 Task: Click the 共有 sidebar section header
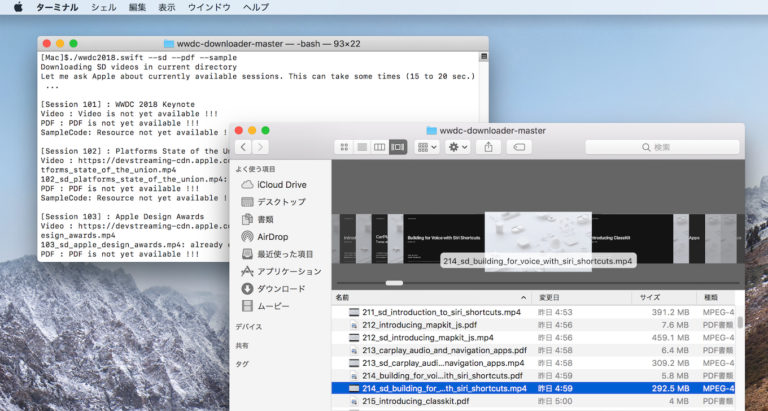click(242, 345)
